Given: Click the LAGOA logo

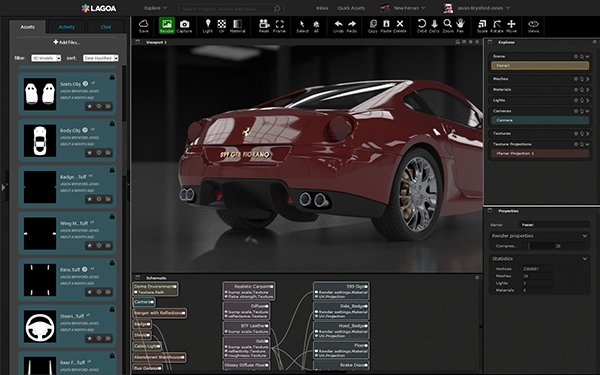Looking at the screenshot, I should pos(99,8).
